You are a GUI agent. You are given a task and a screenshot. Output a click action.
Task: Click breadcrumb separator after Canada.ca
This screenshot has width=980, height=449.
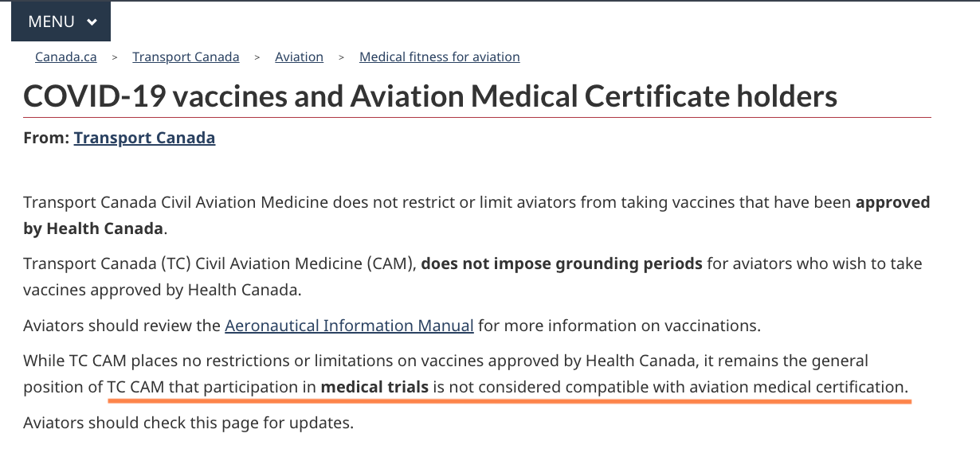(115, 57)
